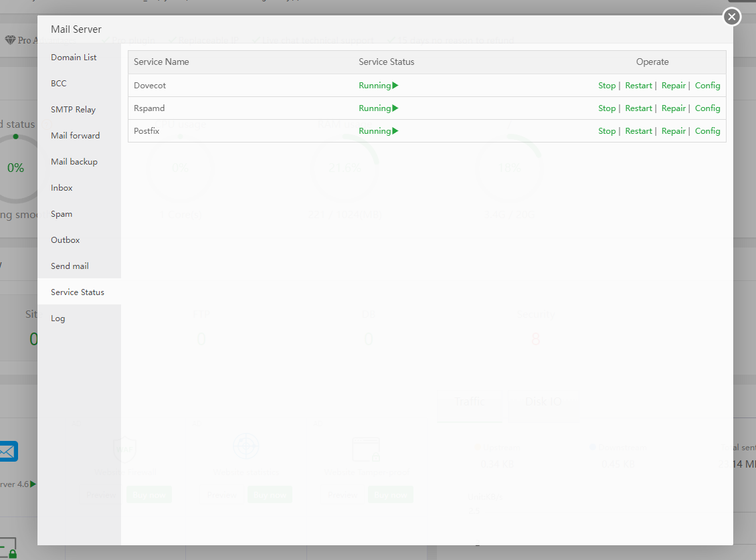Restart the Dovecot service
This screenshot has height=560, width=756.
tap(638, 86)
